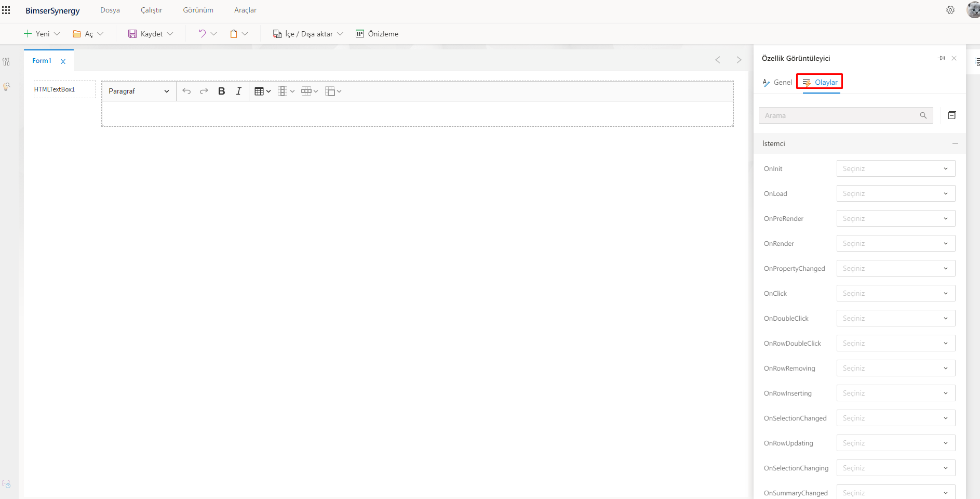980x499 pixels.
Task: Click the user profile avatar
Action: (973, 10)
